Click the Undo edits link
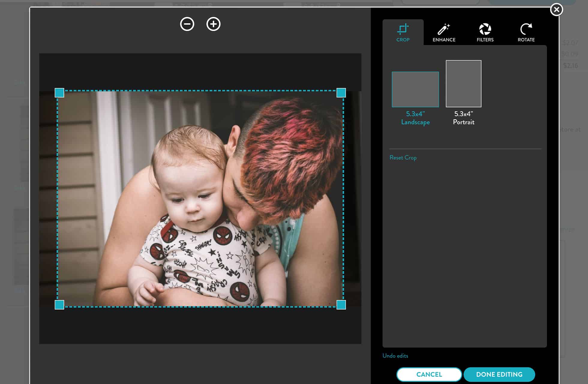This screenshot has height=384, width=588. click(x=395, y=355)
